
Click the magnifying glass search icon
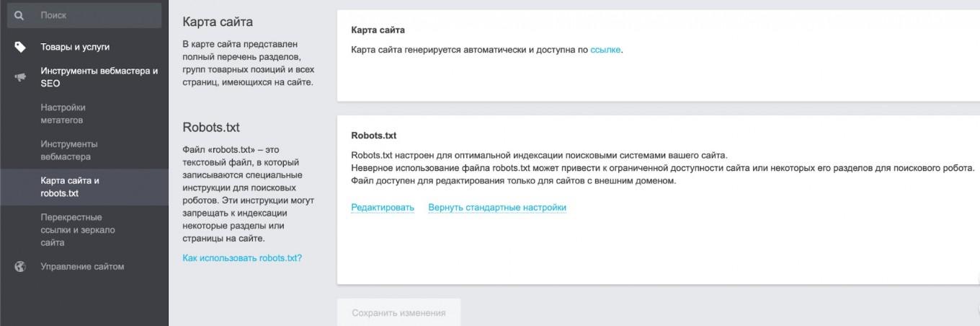[19, 15]
